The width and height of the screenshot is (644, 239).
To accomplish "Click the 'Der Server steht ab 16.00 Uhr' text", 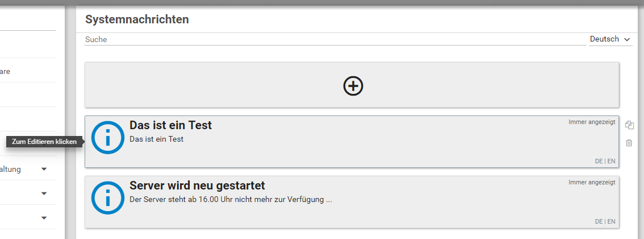I will click(230, 200).
